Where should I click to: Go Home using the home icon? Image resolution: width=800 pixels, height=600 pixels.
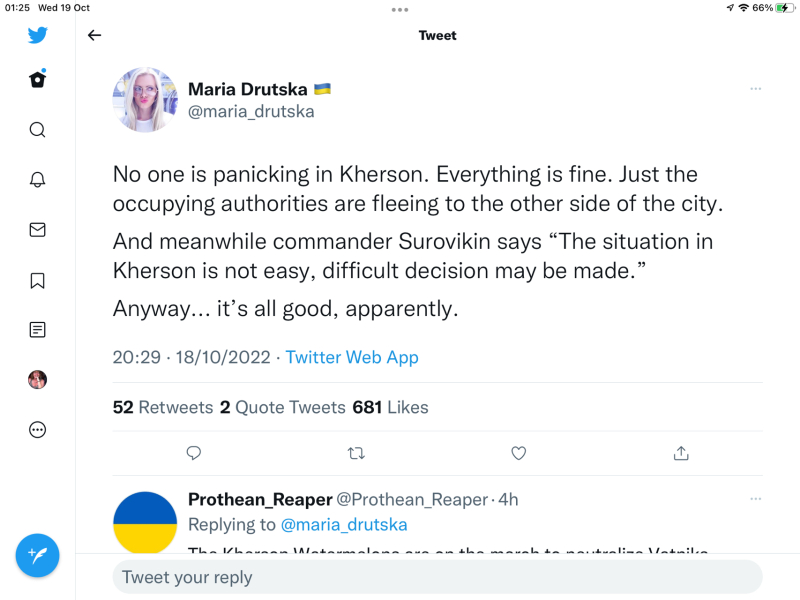coord(37,80)
